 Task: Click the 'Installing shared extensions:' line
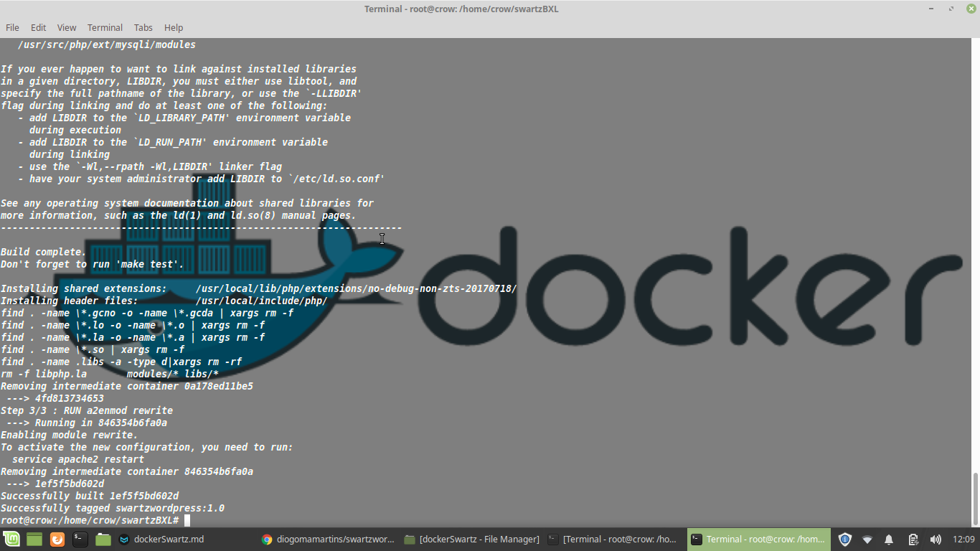(258, 288)
